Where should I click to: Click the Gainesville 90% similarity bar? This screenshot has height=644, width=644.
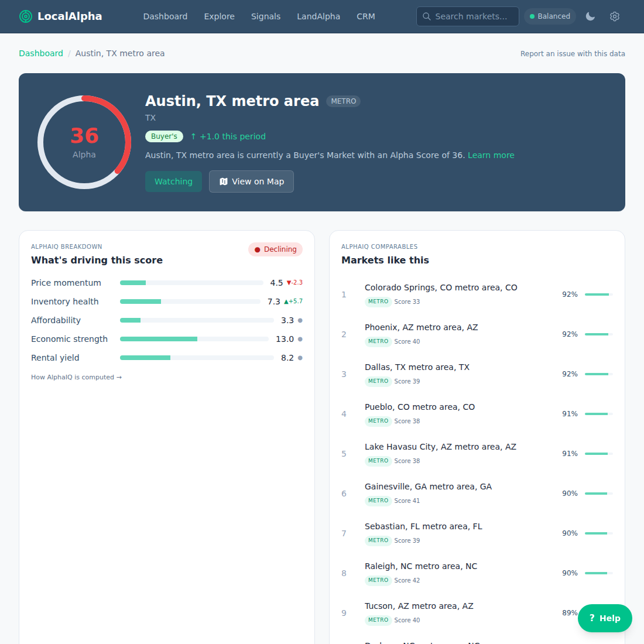click(598, 494)
